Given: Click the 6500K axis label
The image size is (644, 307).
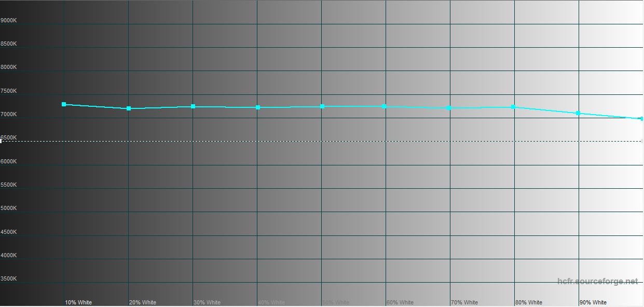Looking at the screenshot, I should coord(9,138).
